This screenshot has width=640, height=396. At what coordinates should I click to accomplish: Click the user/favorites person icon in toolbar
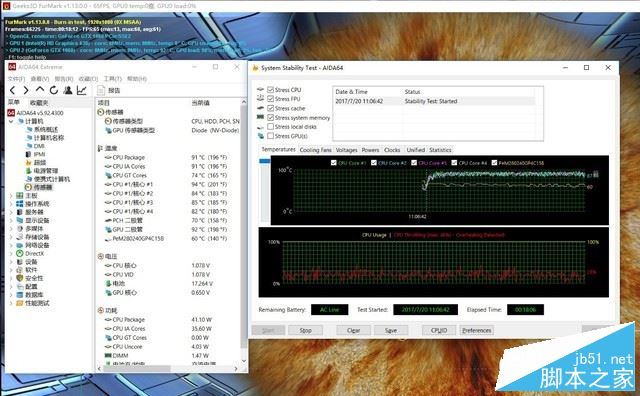point(68,90)
